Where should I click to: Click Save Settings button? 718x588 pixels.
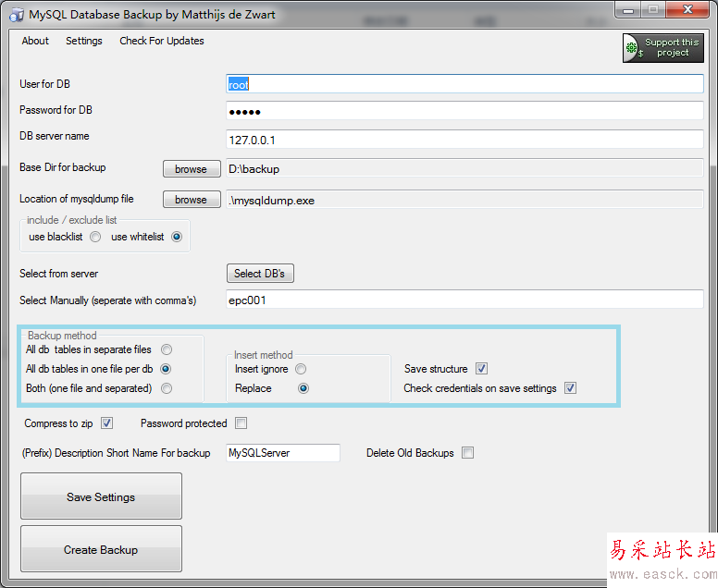(x=101, y=496)
